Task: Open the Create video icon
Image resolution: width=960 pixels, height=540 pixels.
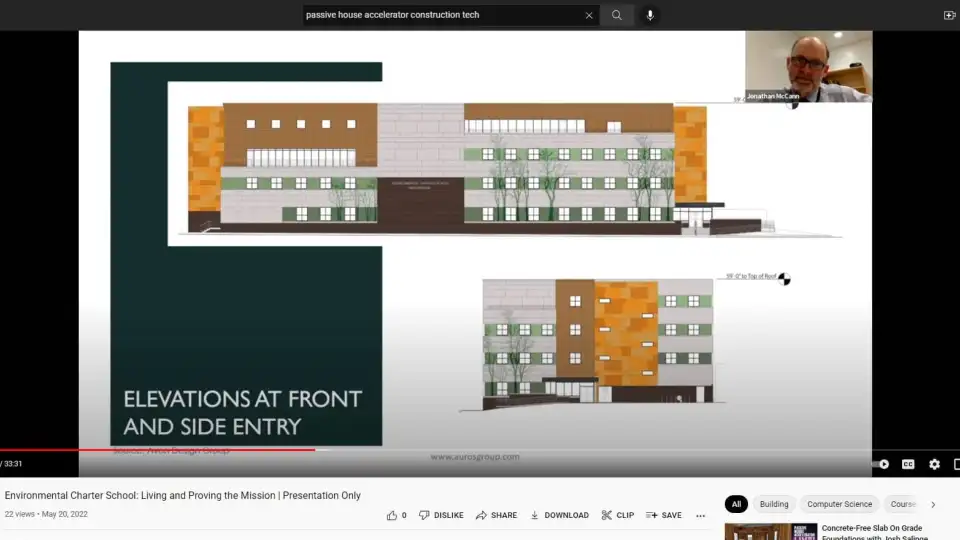Action: (949, 15)
